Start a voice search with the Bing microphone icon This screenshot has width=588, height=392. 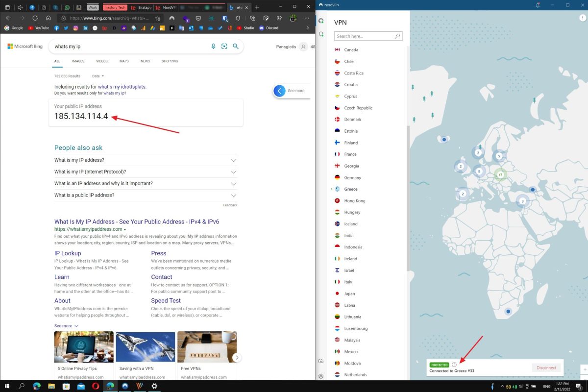(213, 46)
